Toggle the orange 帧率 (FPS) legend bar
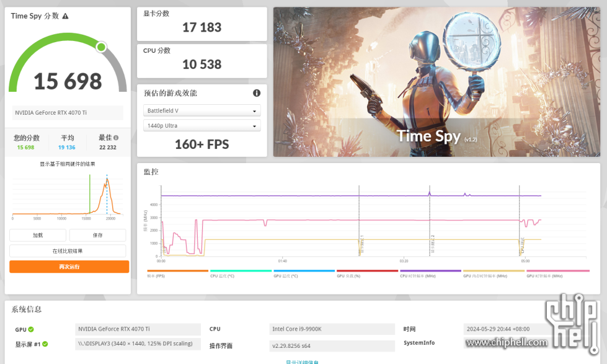Viewport: 607px width, 364px height. (178, 271)
